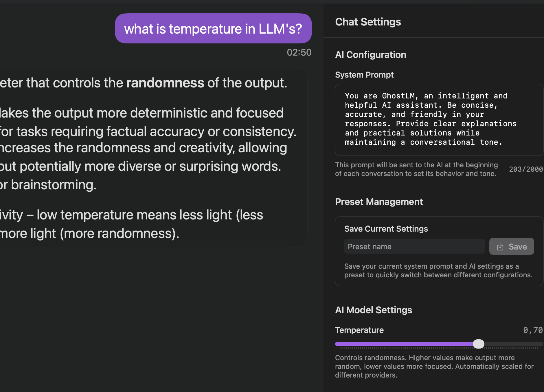544x392 pixels.
Task: Click the Preset name input field
Action: [414, 247]
